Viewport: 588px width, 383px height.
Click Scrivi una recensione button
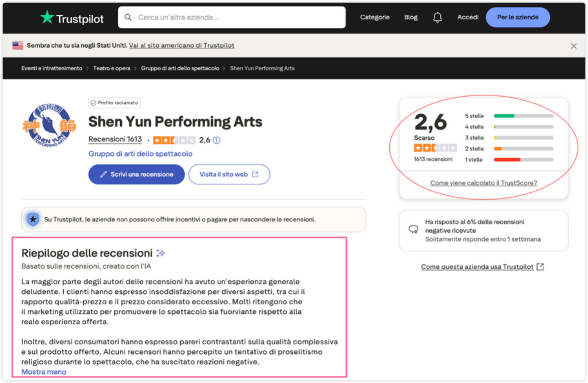136,174
